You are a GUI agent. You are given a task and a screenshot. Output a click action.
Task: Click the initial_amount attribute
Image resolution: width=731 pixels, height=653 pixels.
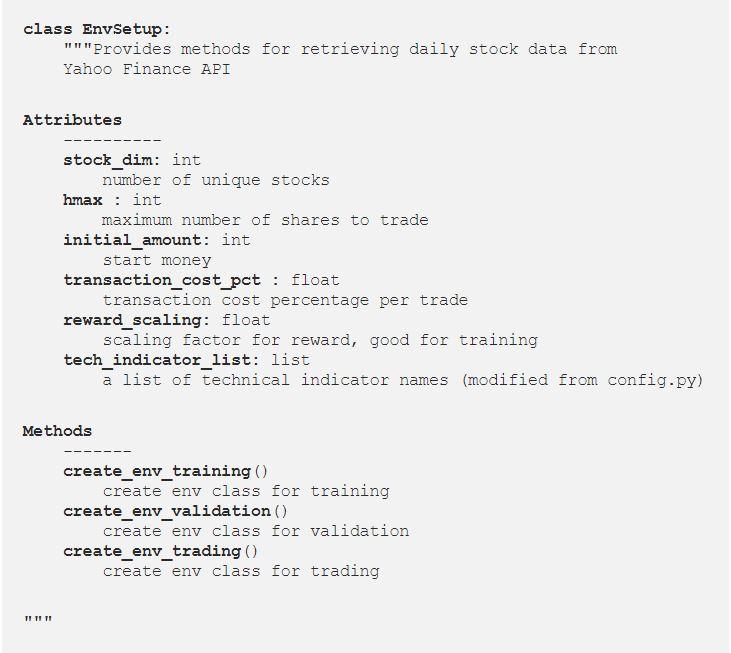132,240
